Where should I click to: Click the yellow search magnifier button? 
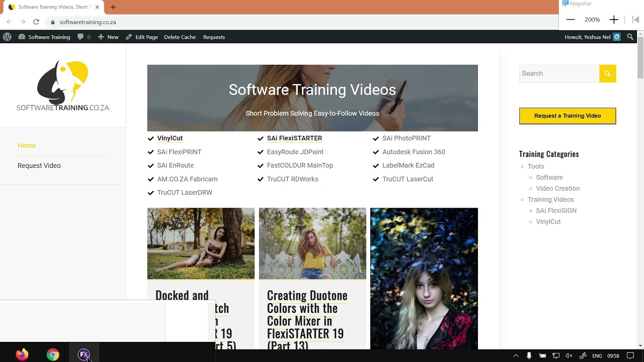click(x=607, y=73)
